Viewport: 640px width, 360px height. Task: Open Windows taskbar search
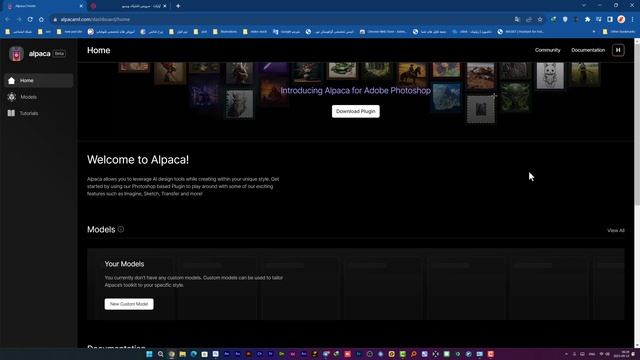pos(160,354)
